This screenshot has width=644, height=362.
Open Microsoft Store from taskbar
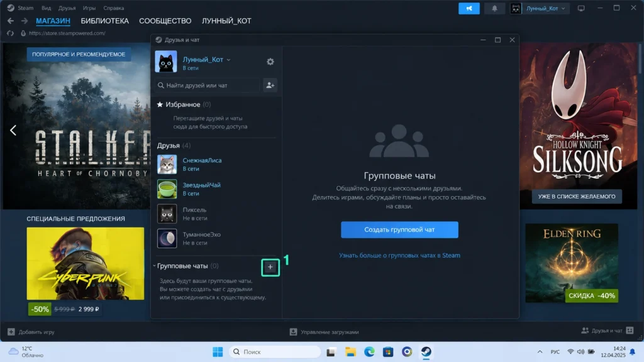click(x=388, y=352)
